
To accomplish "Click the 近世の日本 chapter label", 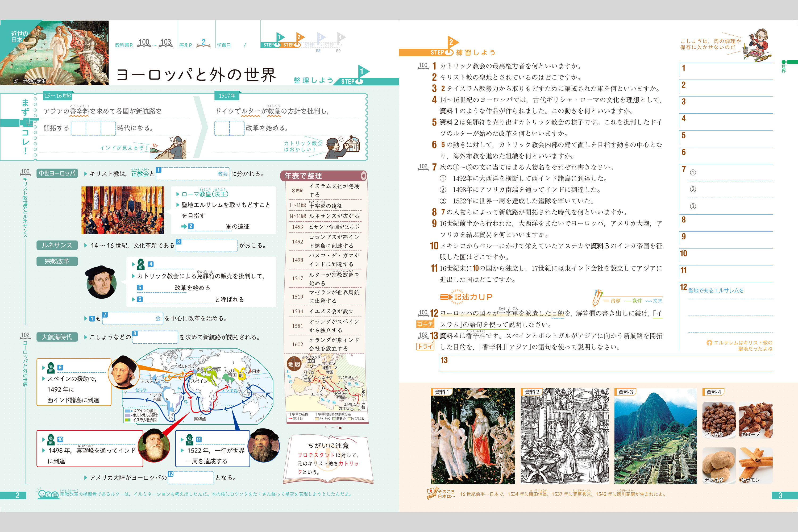I will pyautogui.click(x=20, y=37).
